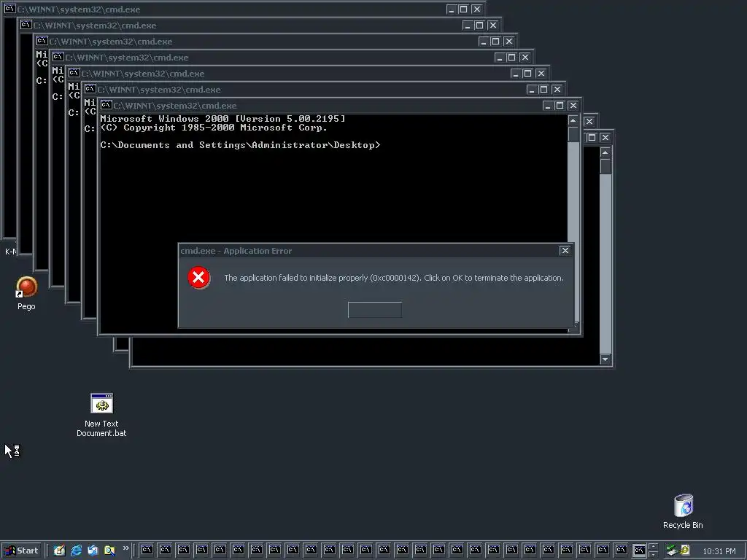Close the Application Error dialog with X
Image resolution: width=747 pixels, height=560 pixels.
point(565,251)
